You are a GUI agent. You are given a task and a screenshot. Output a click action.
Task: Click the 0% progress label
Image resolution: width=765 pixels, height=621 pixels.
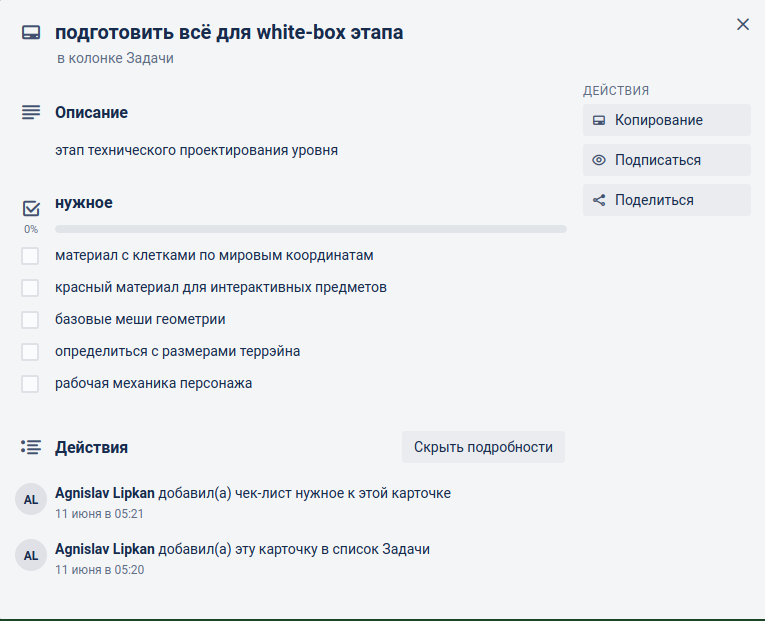coord(31,229)
